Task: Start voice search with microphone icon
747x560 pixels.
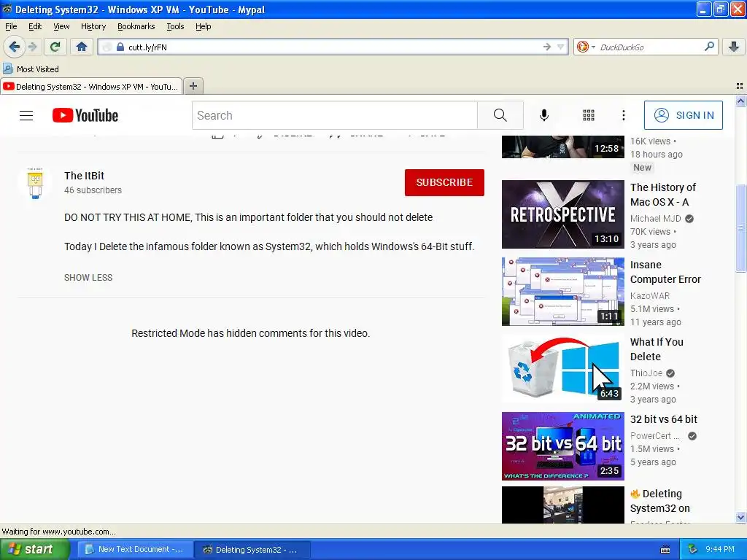Action: pos(544,115)
